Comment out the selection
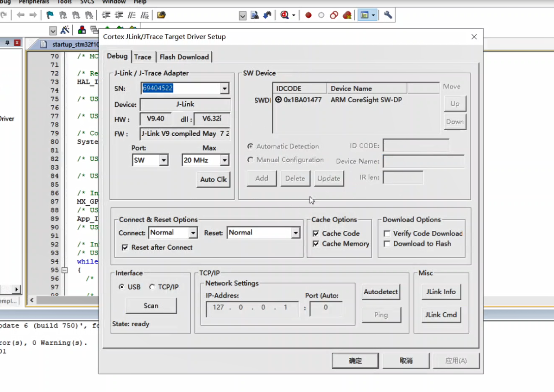 [x=132, y=15]
